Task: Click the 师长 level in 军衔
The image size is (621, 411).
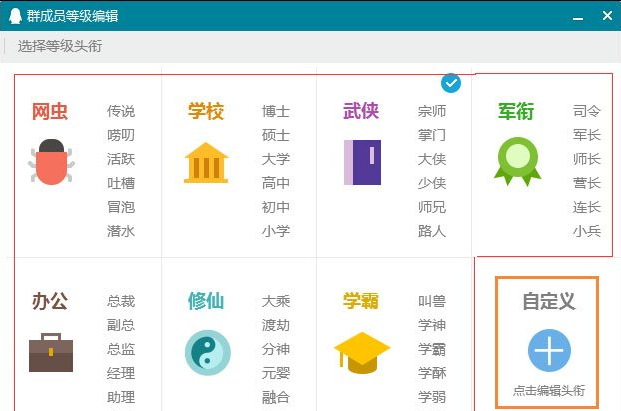Action: [x=587, y=159]
